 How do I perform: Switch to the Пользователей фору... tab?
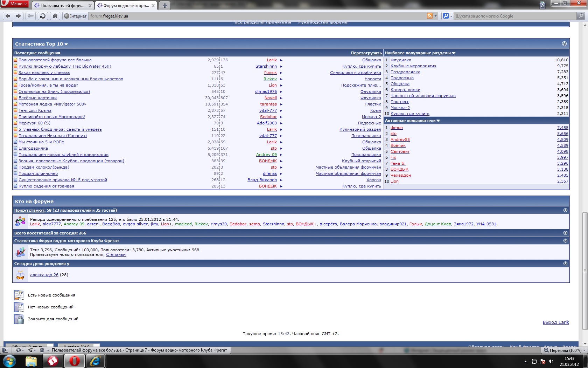(62, 6)
